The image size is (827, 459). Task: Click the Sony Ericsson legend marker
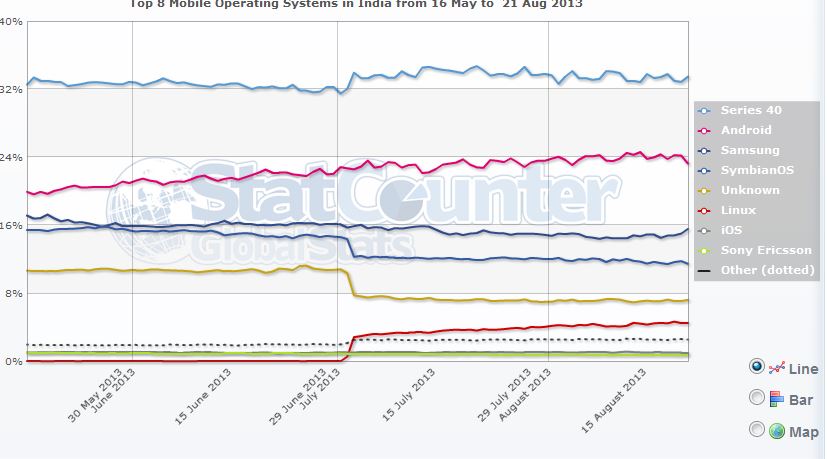pos(704,250)
